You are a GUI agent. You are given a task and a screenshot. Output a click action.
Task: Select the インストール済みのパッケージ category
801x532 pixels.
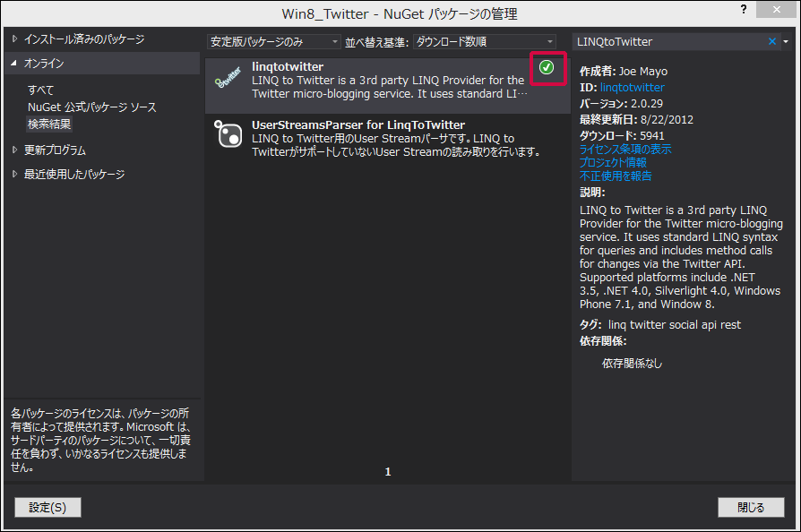[x=84, y=39]
